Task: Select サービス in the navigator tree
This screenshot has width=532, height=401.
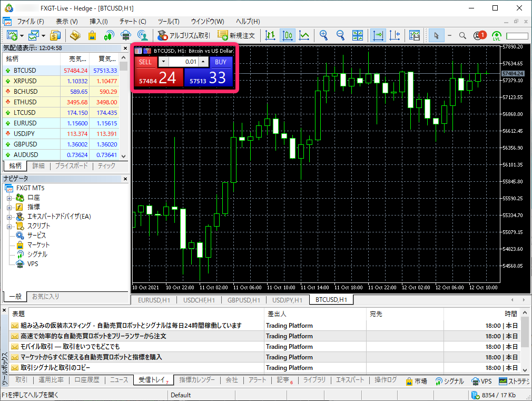Action: 36,235
